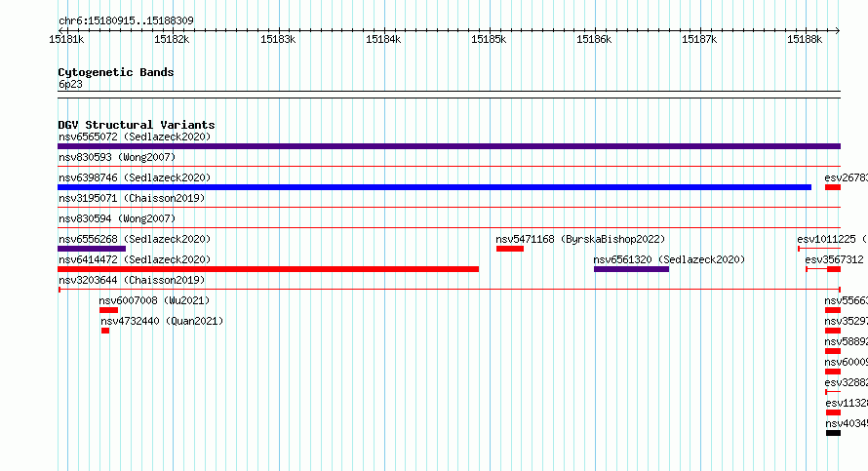Click the purple nsv6561320 variant bar
868x471 pixels.
[632, 269]
